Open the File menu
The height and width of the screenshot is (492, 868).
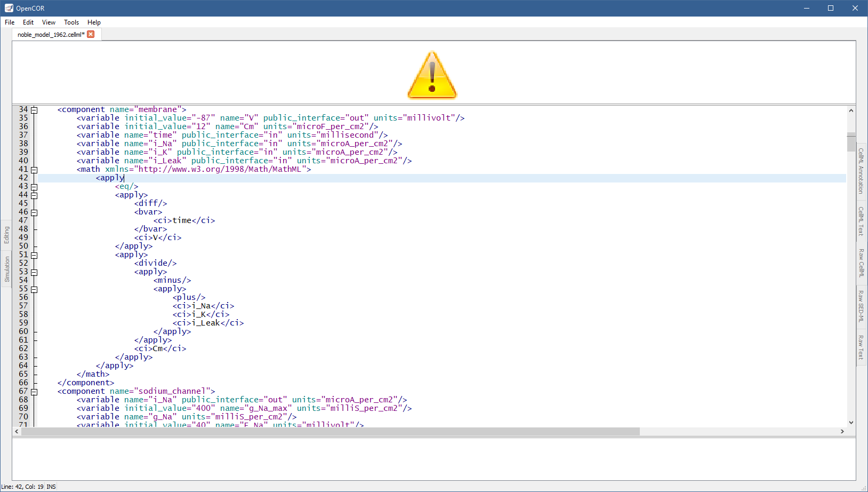pos(10,22)
